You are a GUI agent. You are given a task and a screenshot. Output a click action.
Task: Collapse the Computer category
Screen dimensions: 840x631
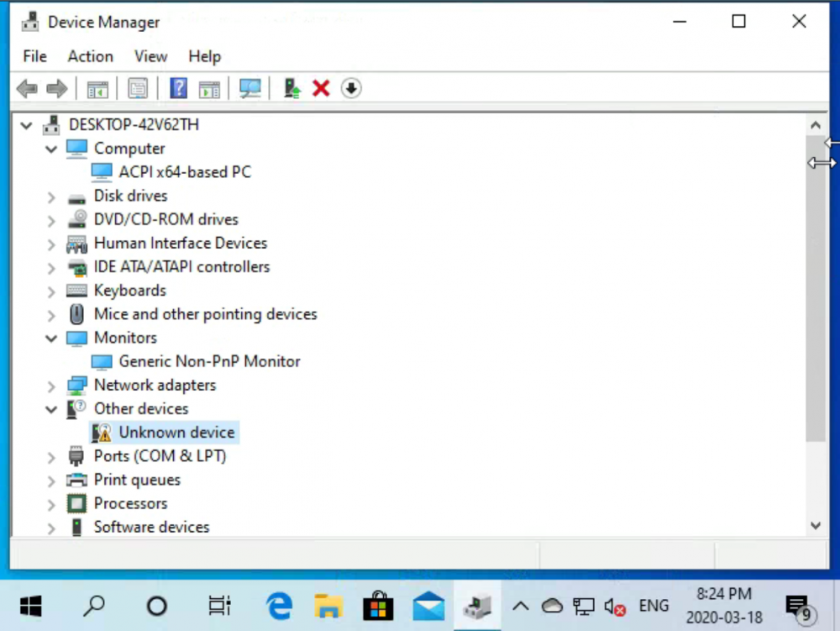[51, 149]
